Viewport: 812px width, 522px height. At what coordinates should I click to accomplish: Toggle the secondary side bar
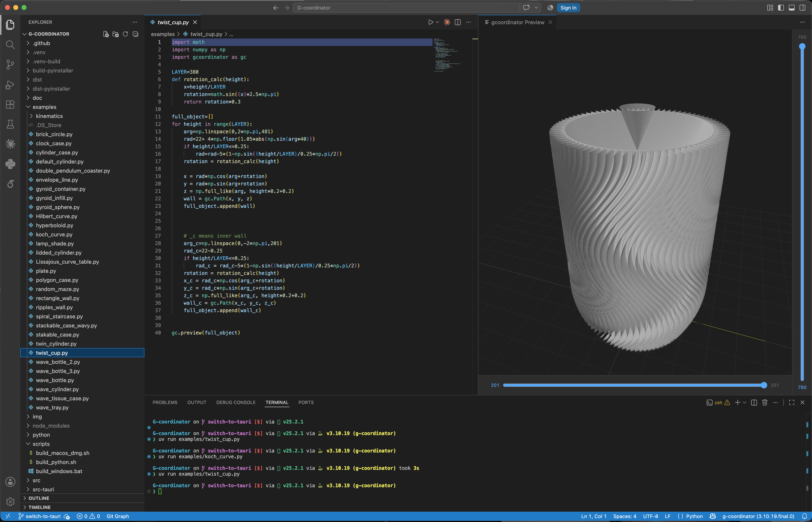[802, 8]
